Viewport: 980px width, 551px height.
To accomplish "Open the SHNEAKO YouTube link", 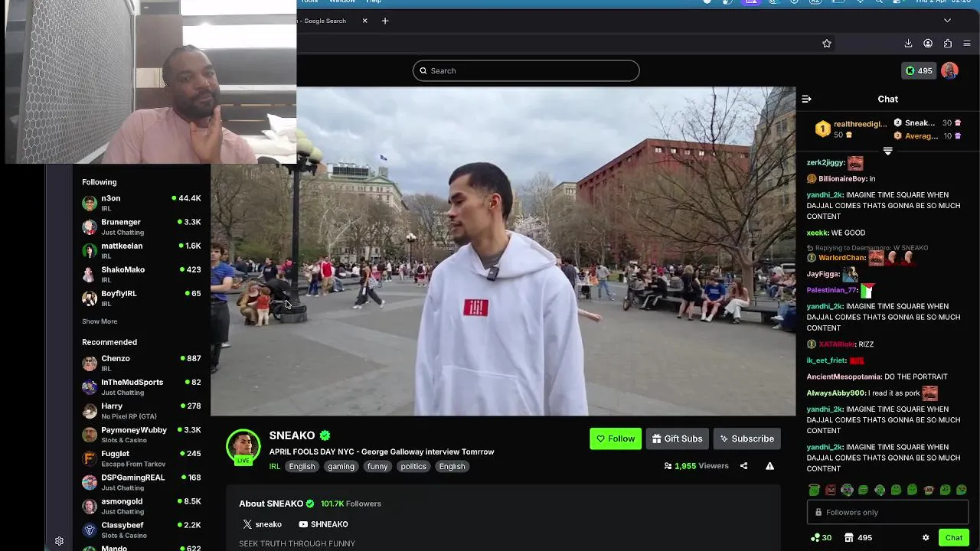I will (x=323, y=524).
